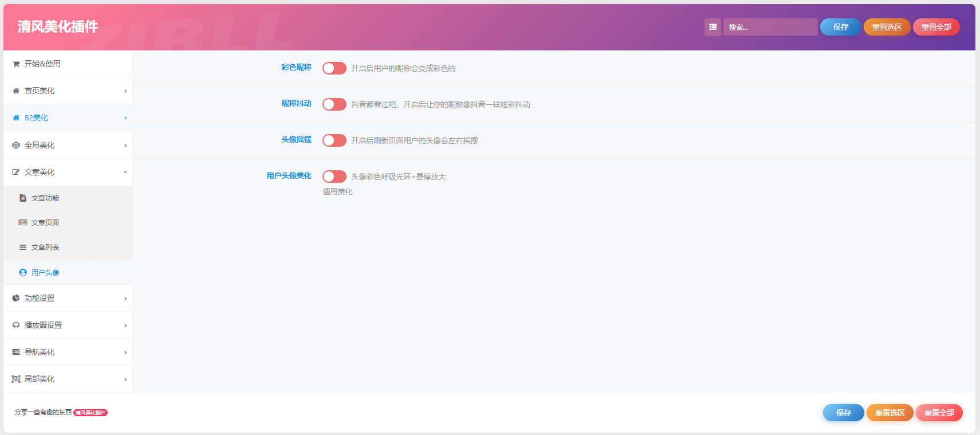Click the top 重置全部 button
This screenshot has height=435, width=980.
coord(936,27)
